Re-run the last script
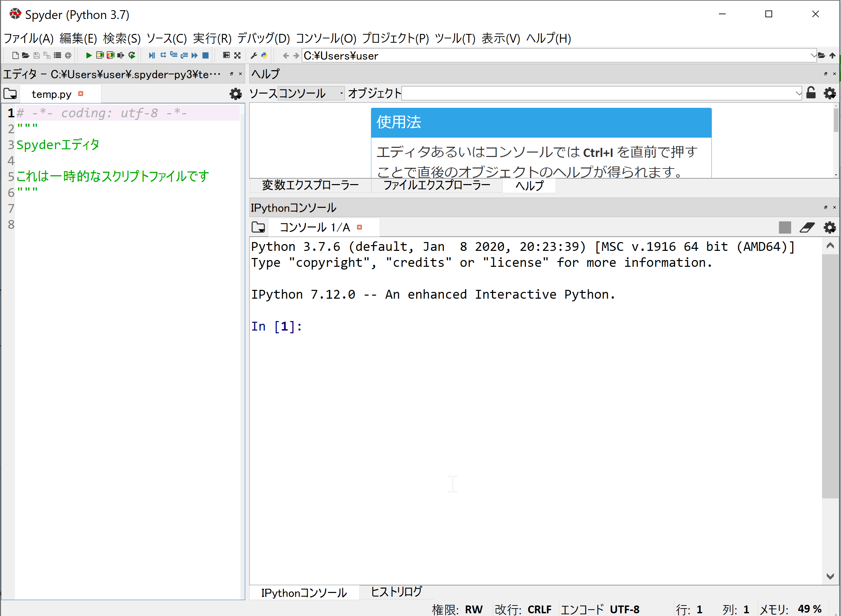This screenshot has height=616, width=841. 132,56
